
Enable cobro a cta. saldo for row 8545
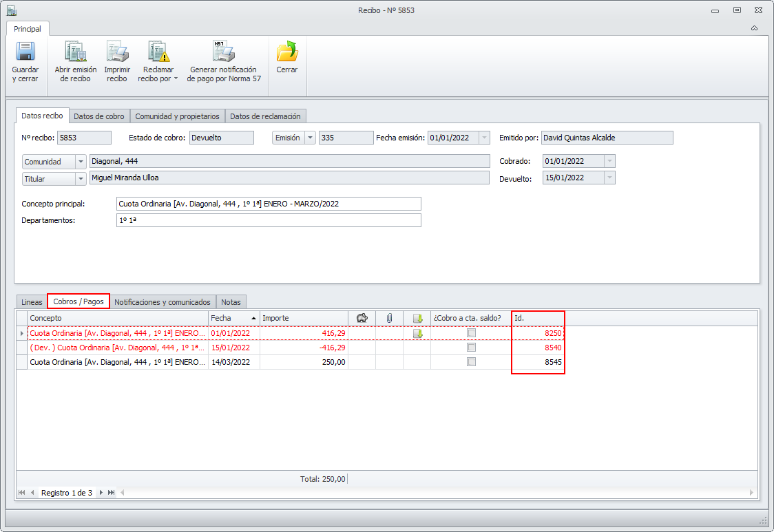point(471,362)
